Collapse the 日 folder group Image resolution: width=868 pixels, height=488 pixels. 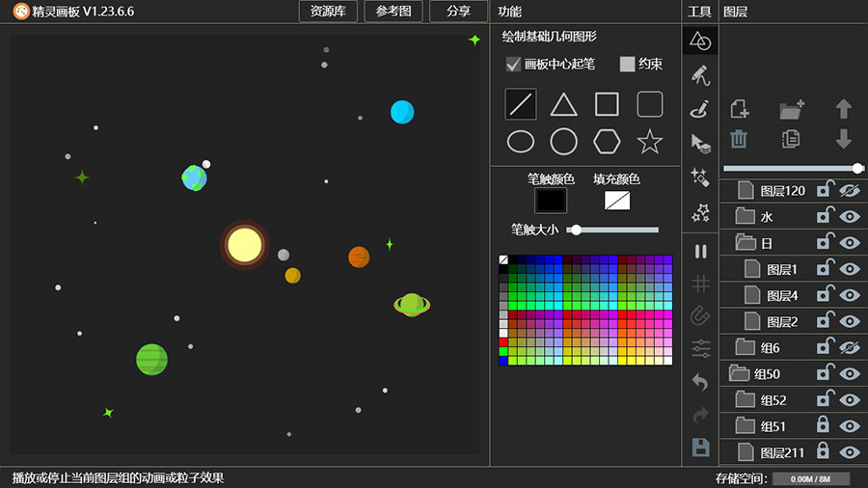point(746,243)
